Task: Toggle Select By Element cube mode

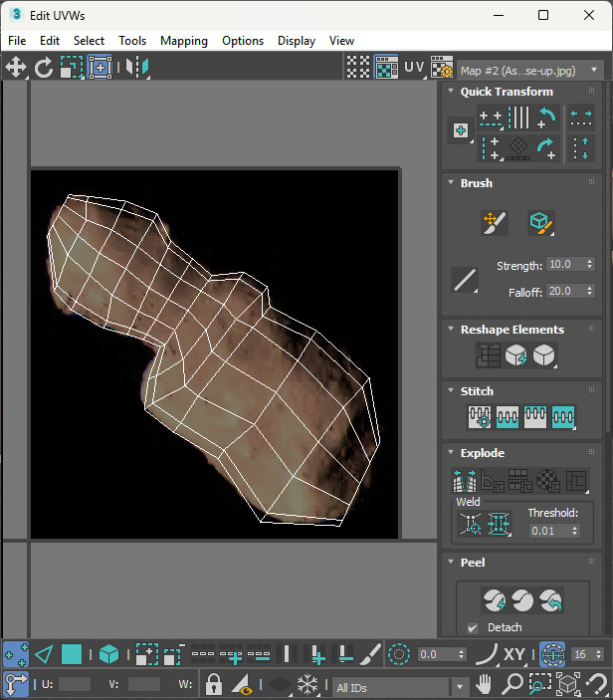Action: coord(108,655)
